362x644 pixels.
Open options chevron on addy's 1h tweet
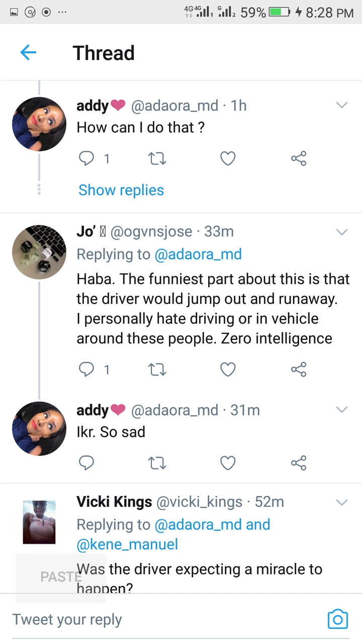pos(342,105)
